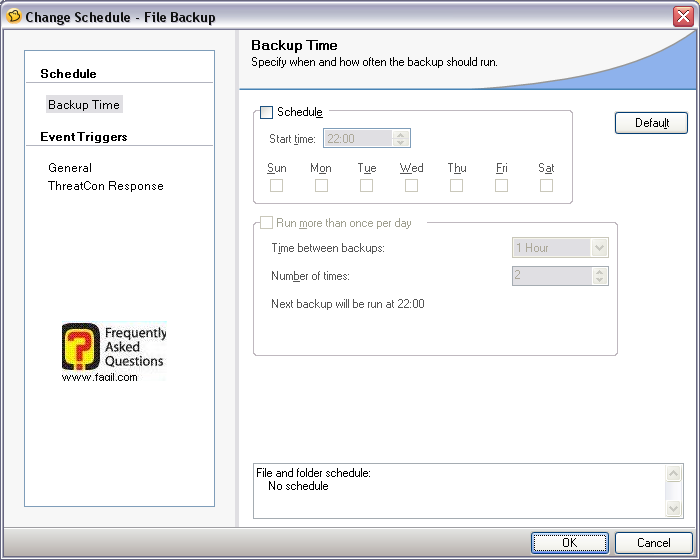The height and width of the screenshot is (560, 700).
Task: Check the Sat day checkbox
Action: pos(546,185)
